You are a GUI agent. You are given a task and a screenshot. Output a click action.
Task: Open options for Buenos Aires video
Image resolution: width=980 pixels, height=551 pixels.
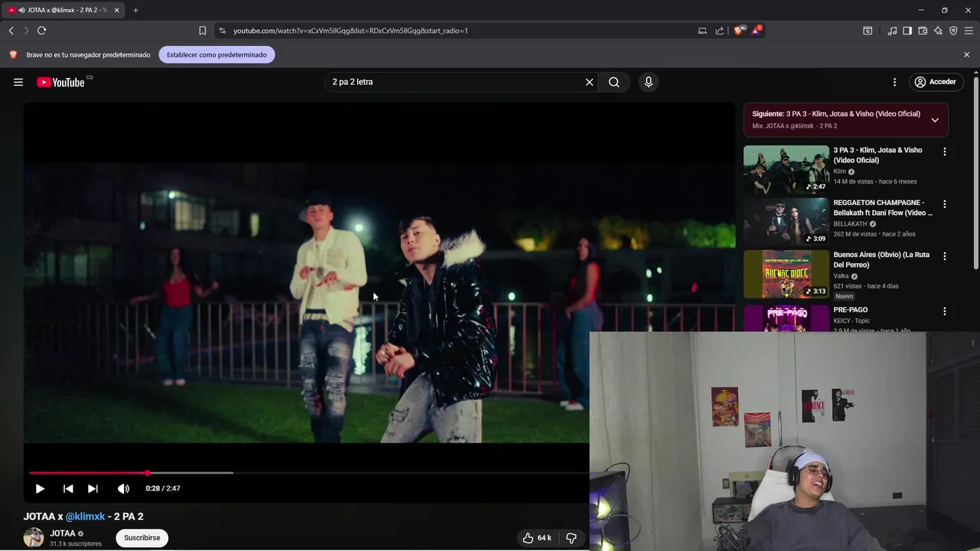click(944, 256)
